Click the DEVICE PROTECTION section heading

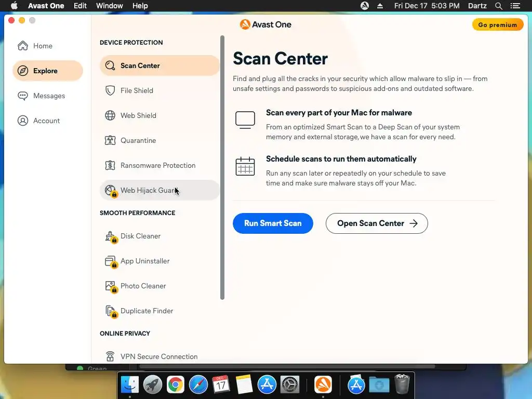pyautogui.click(x=131, y=43)
